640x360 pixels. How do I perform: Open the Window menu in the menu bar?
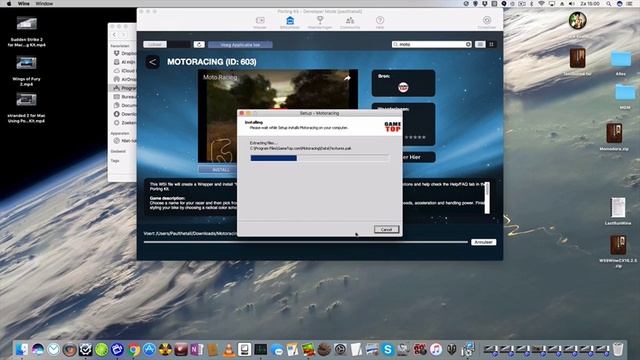[x=44, y=3]
